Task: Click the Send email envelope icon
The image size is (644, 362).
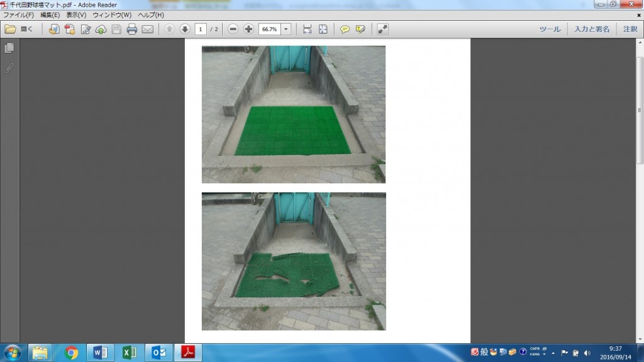Action: click(147, 29)
